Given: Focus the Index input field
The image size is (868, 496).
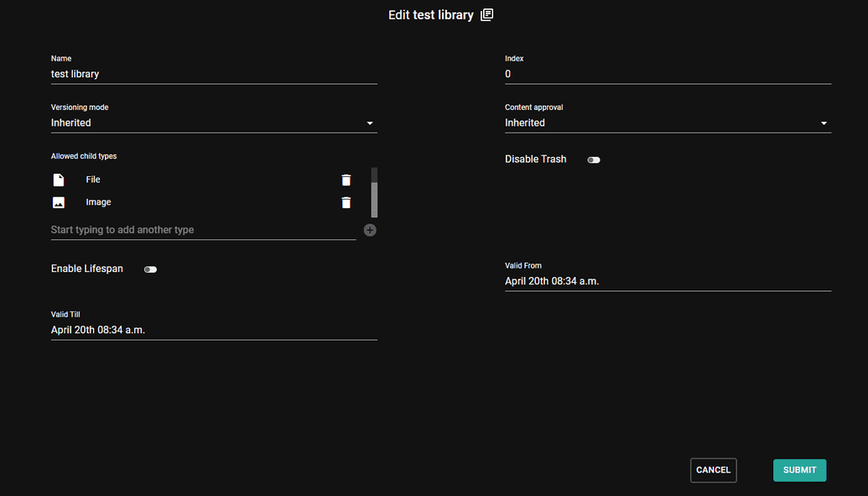Looking at the screenshot, I should click(x=668, y=74).
